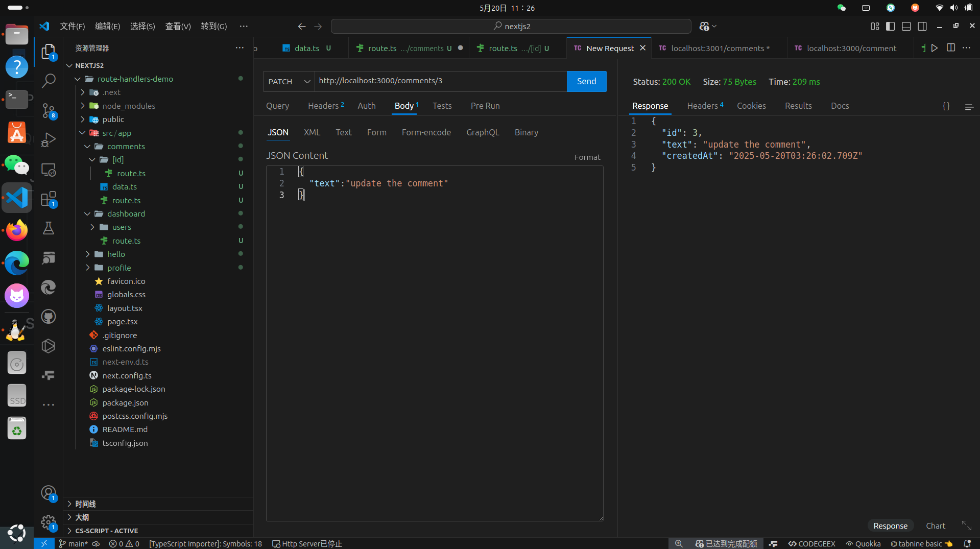The width and height of the screenshot is (980, 549).
Task: Click the Send button
Action: pos(586,81)
